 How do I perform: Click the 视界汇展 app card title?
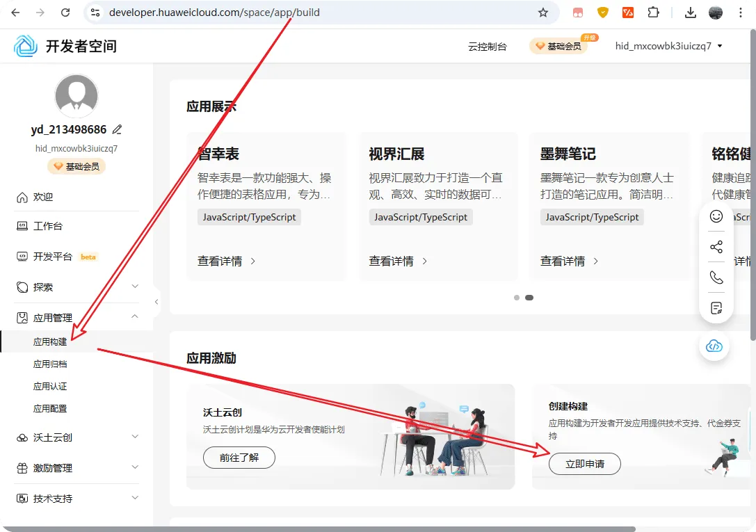[397, 154]
